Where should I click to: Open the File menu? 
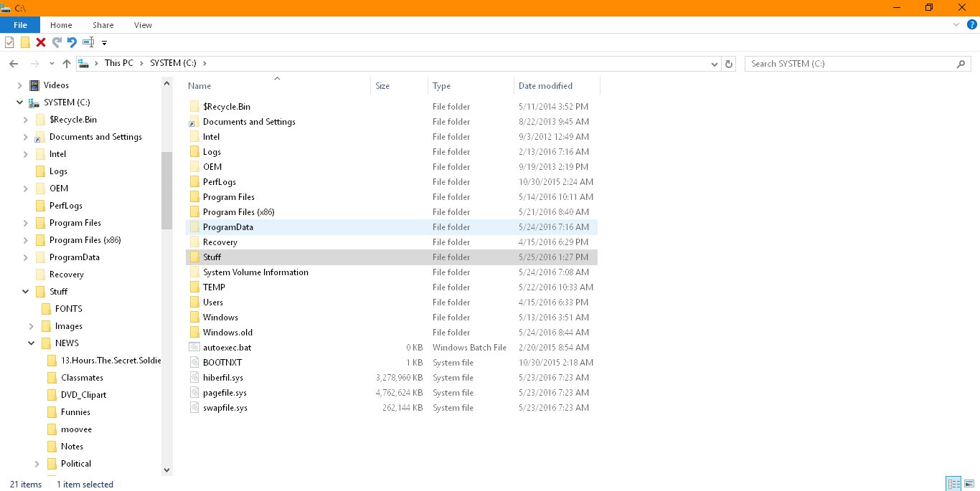tap(20, 25)
